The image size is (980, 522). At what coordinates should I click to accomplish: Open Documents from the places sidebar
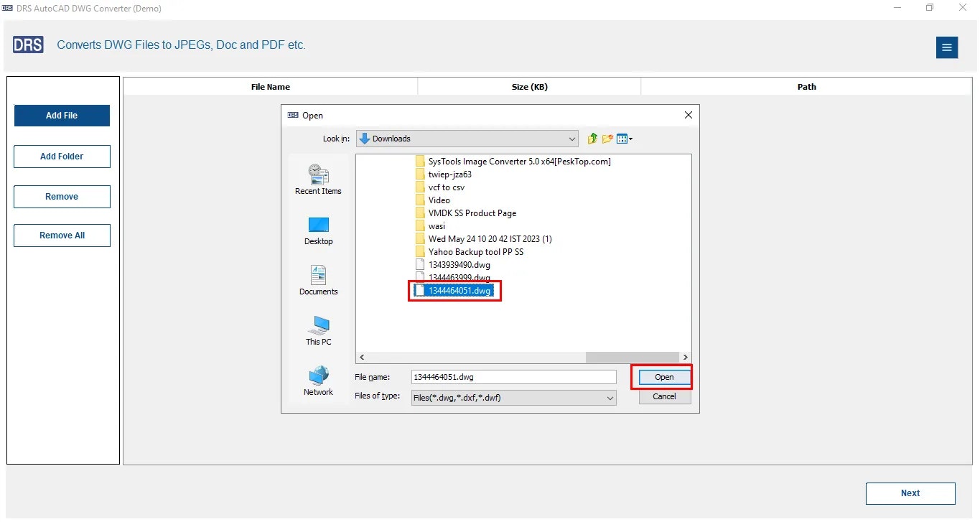(318, 279)
